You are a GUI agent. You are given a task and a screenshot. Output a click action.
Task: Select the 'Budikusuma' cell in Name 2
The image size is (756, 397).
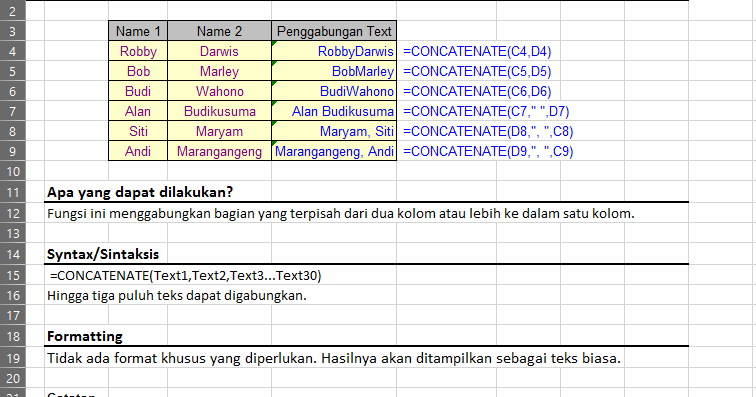click(x=219, y=111)
